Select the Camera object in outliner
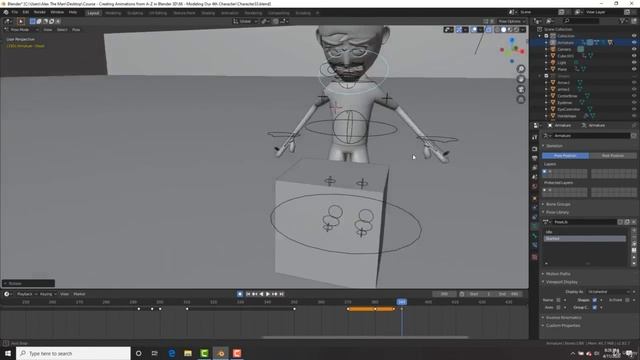Screen dimensions: 640x360 pyautogui.click(x=564, y=49)
